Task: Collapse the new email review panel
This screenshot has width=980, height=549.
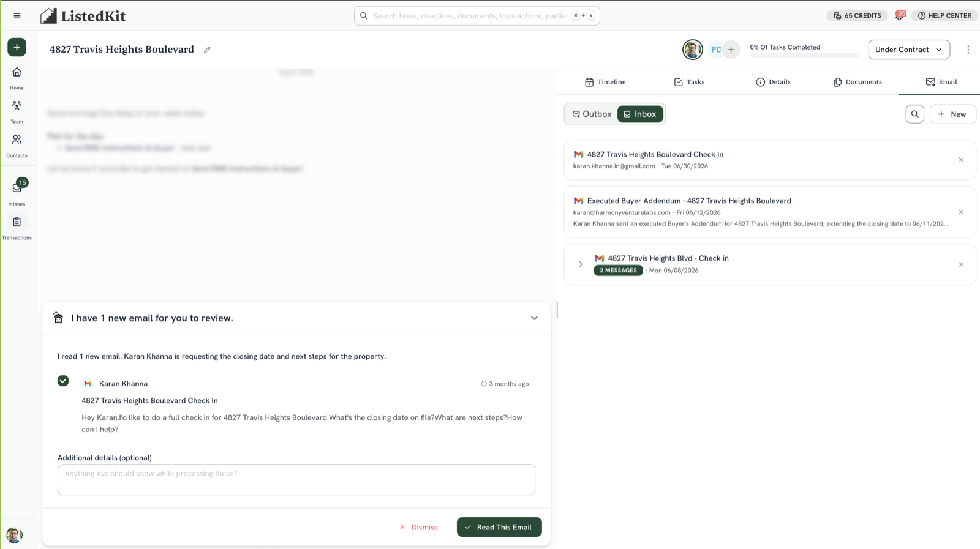Action: point(534,318)
